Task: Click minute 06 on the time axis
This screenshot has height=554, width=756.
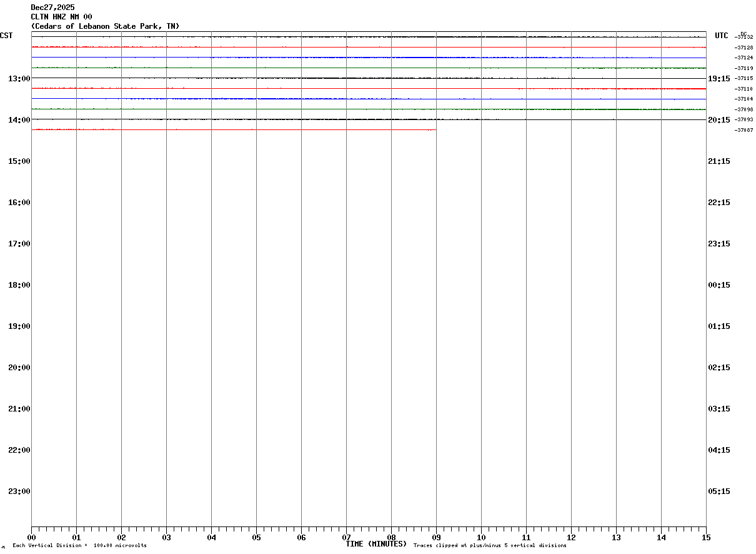Action: 301,537
